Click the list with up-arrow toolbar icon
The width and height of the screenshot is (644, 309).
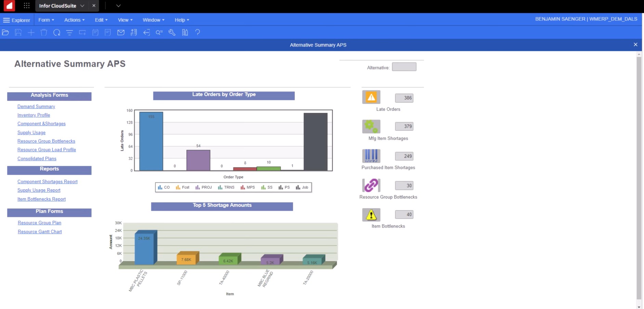[134, 33]
